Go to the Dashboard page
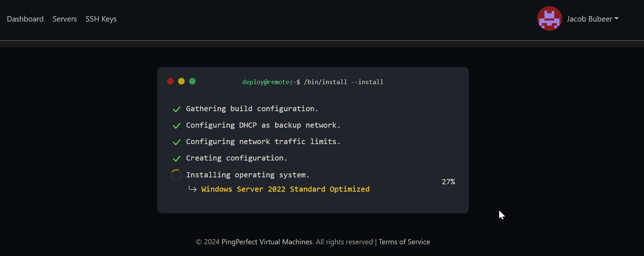 point(25,19)
